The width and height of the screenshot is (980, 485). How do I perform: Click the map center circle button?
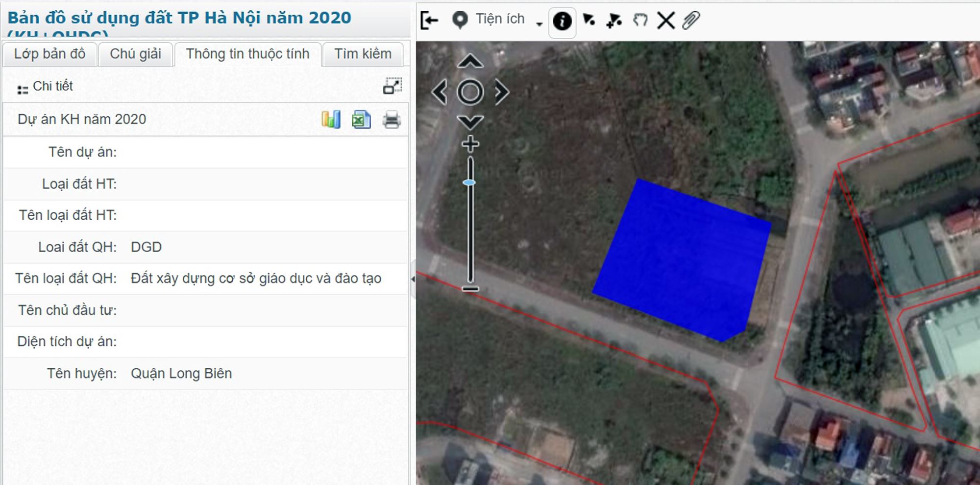(x=470, y=92)
